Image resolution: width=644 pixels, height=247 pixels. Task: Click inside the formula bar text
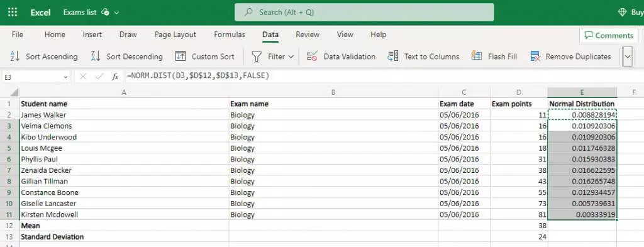coord(198,76)
